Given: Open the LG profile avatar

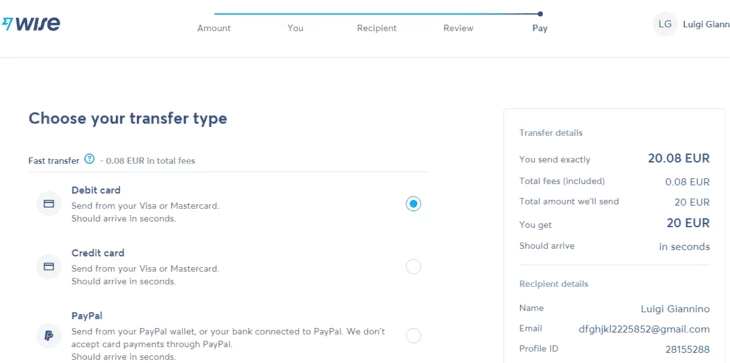Looking at the screenshot, I should tap(665, 24).
